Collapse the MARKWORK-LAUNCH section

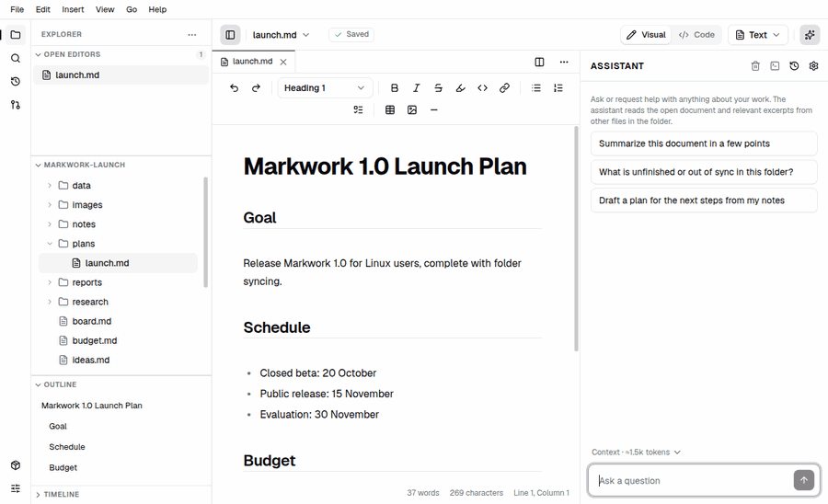pos(121,165)
